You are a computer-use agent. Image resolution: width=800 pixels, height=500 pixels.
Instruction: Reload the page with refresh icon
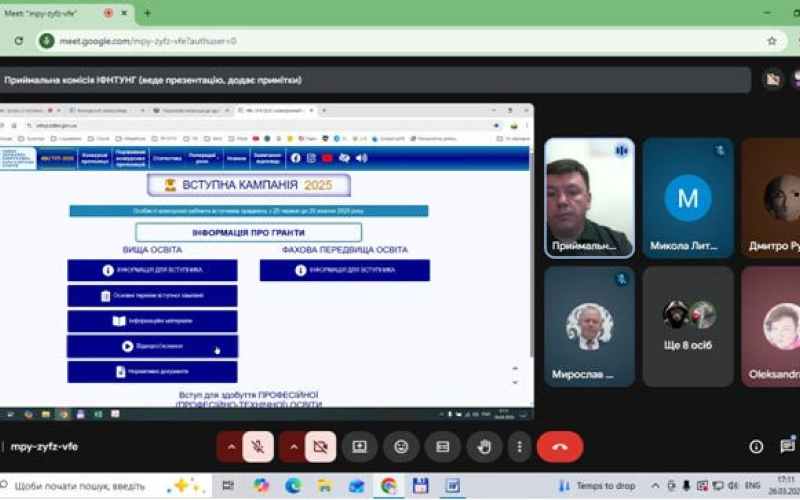pyautogui.click(x=19, y=41)
